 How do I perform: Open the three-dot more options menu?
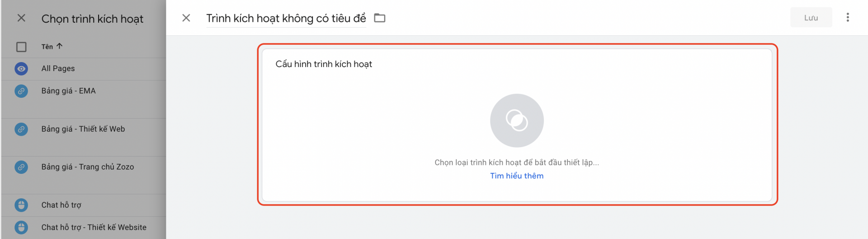pos(848,18)
